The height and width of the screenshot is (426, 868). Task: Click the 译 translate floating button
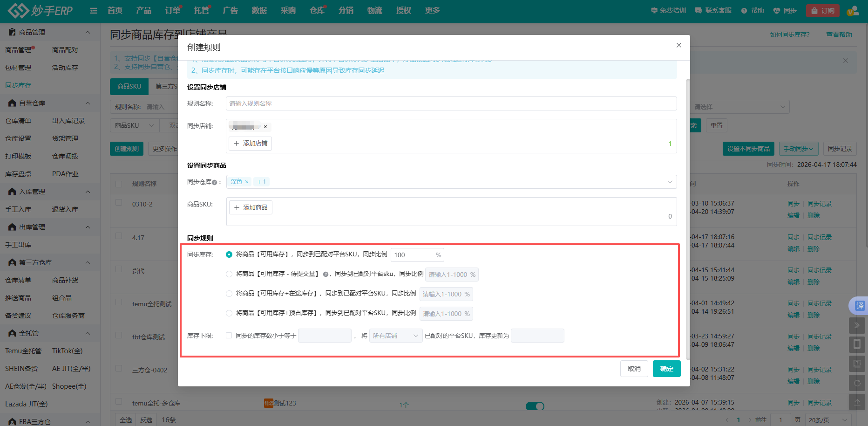coord(859,306)
